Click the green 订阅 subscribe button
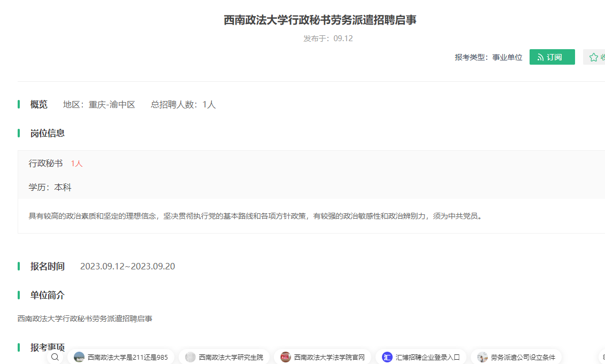Image resolution: width=605 pixels, height=364 pixels. 552,57
